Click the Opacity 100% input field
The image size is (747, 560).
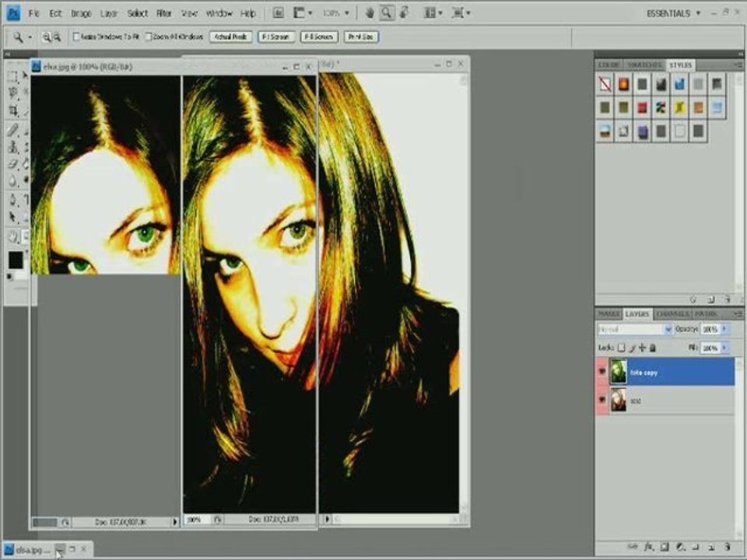(x=710, y=329)
